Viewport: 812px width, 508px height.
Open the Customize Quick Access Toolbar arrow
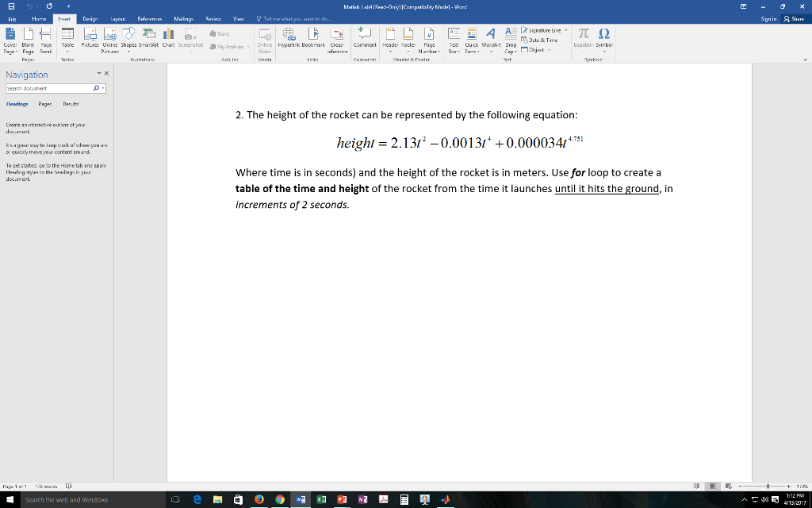tap(69, 6)
